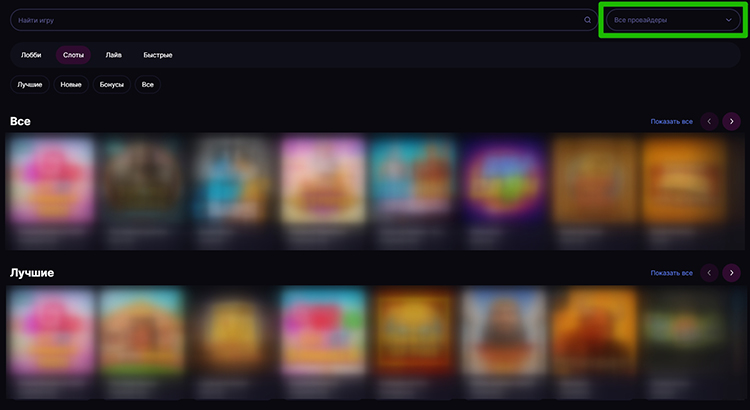
Task: Filter by Новые chip
Action: pyautogui.click(x=71, y=85)
